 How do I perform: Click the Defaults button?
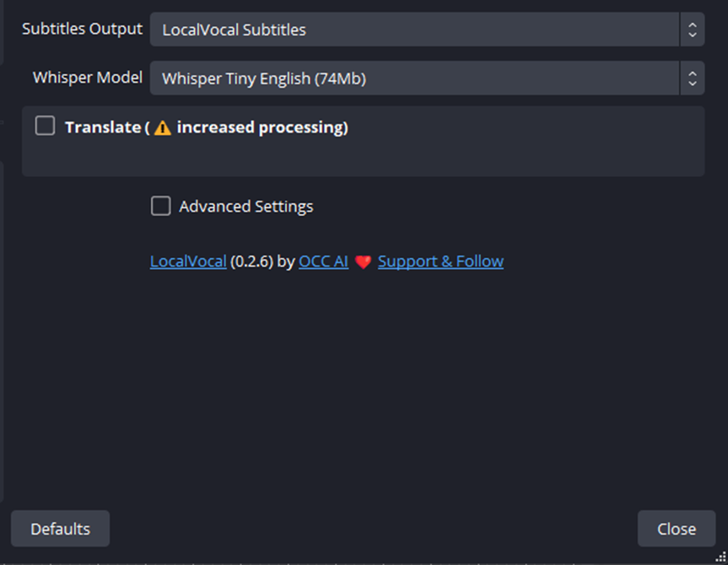61,529
